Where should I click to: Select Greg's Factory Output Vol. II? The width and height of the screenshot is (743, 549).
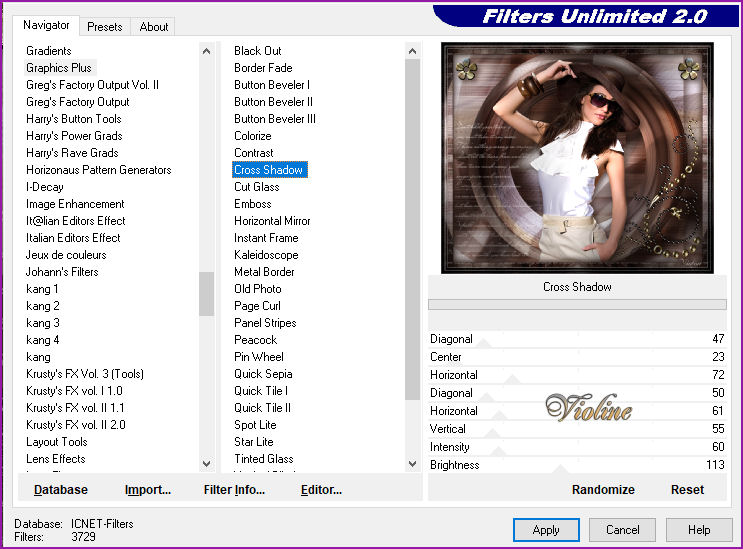(92, 85)
